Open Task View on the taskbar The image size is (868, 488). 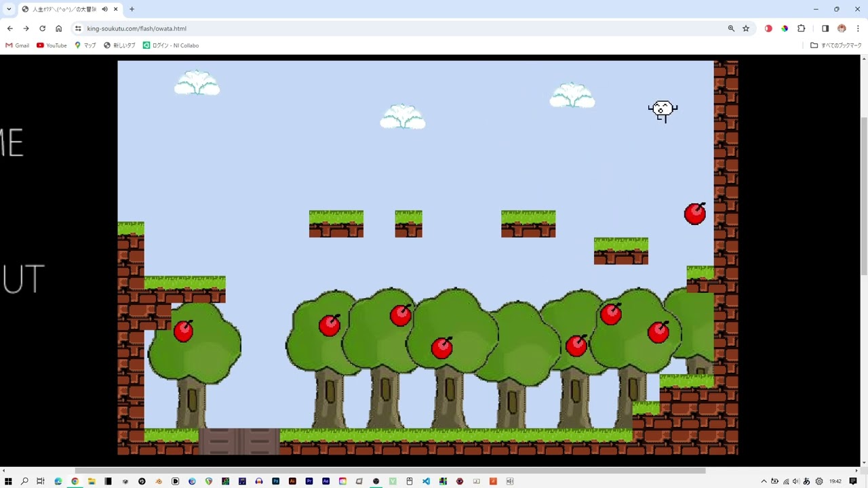(41, 481)
